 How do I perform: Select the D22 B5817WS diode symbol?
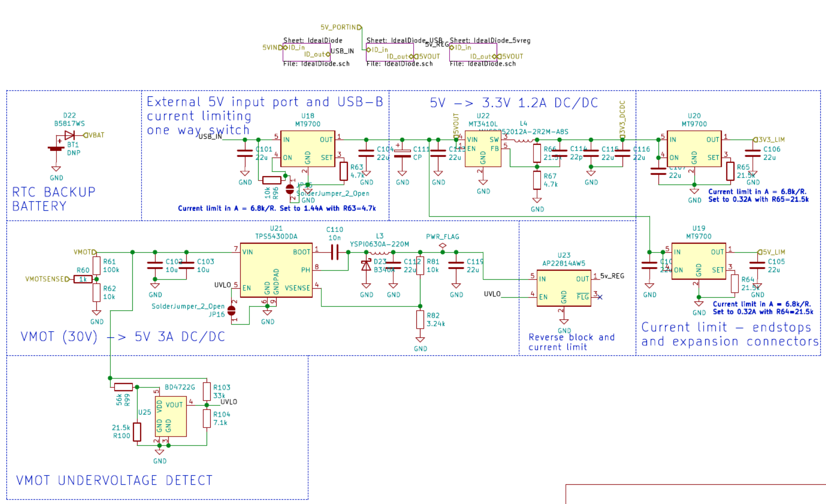point(70,135)
